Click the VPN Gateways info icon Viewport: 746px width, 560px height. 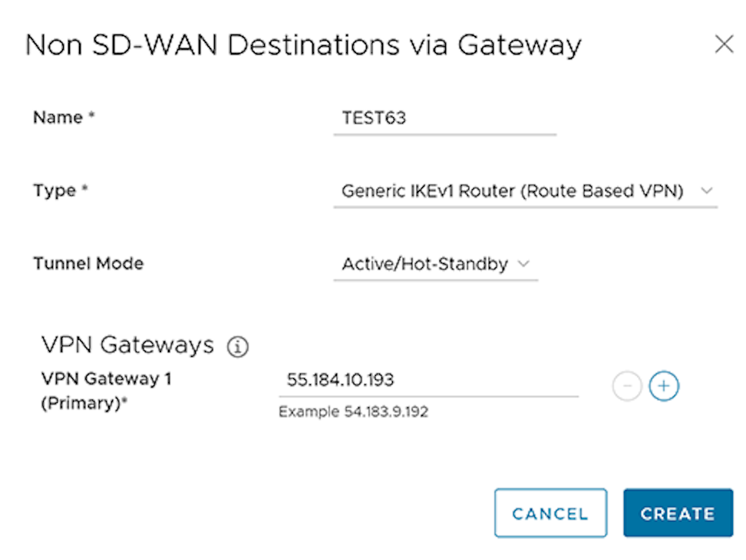238,347
